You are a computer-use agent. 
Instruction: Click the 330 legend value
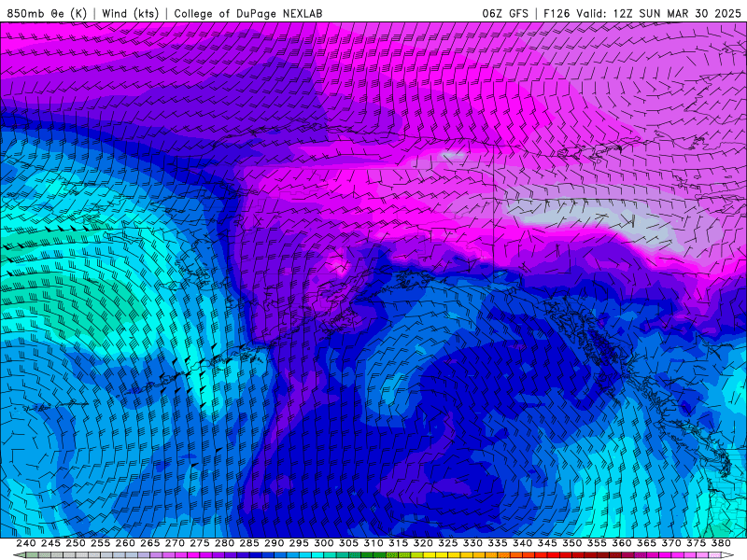point(472,543)
